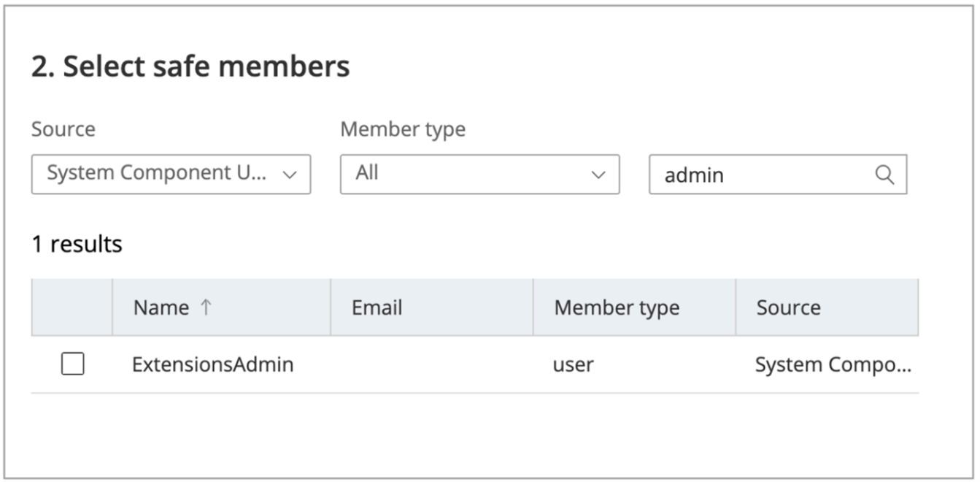Sort the table by Name column header
The height and width of the screenshot is (482, 980).
[x=161, y=307]
